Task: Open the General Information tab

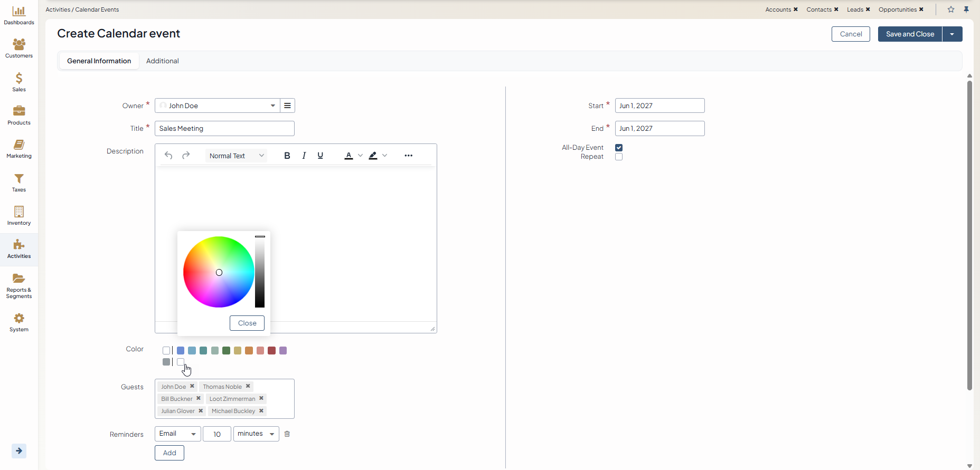Action: (x=99, y=61)
